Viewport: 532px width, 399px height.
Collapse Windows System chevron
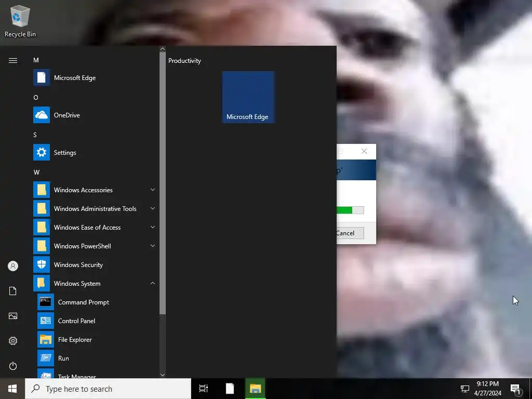click(x=153, y=283)
